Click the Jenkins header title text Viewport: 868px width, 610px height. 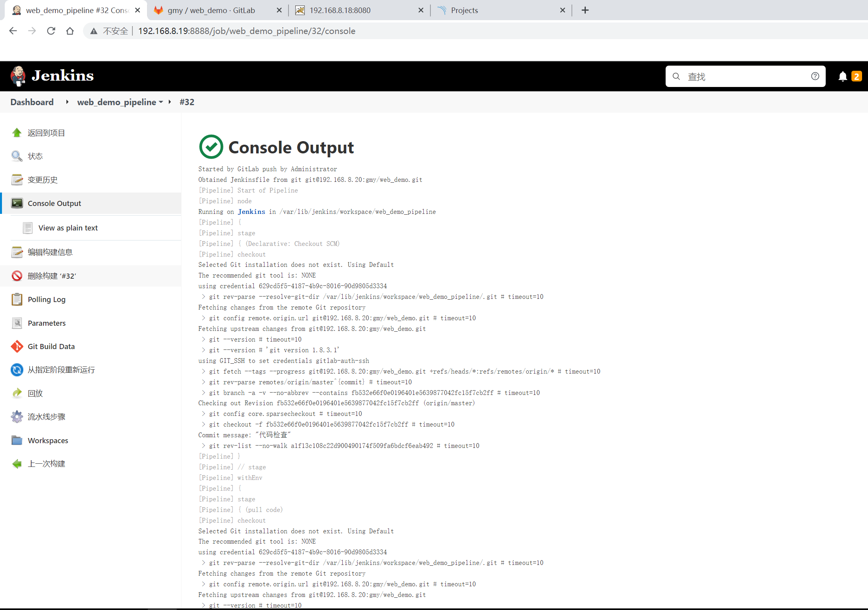tap(63, 76)
